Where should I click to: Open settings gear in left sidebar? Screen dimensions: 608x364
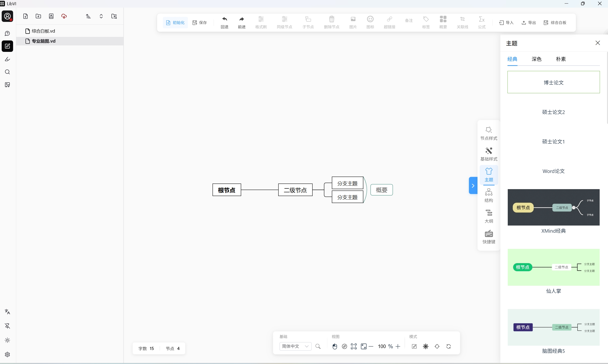[7, 354]
